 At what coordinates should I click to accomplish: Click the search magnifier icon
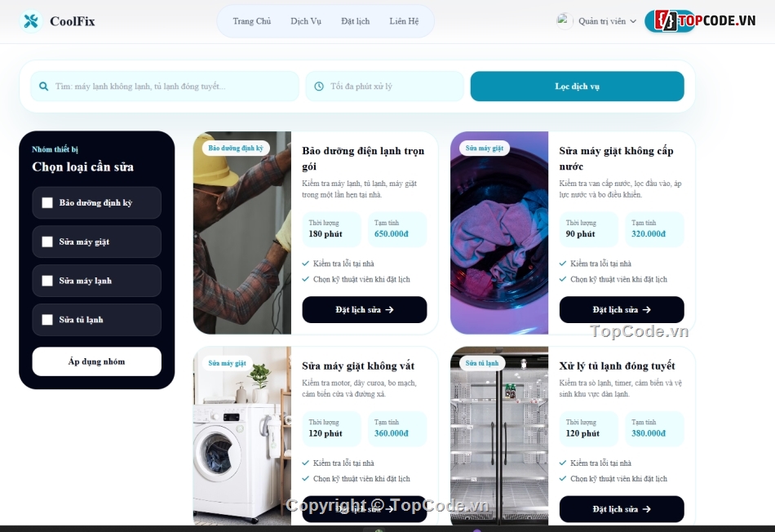point(44,86)
